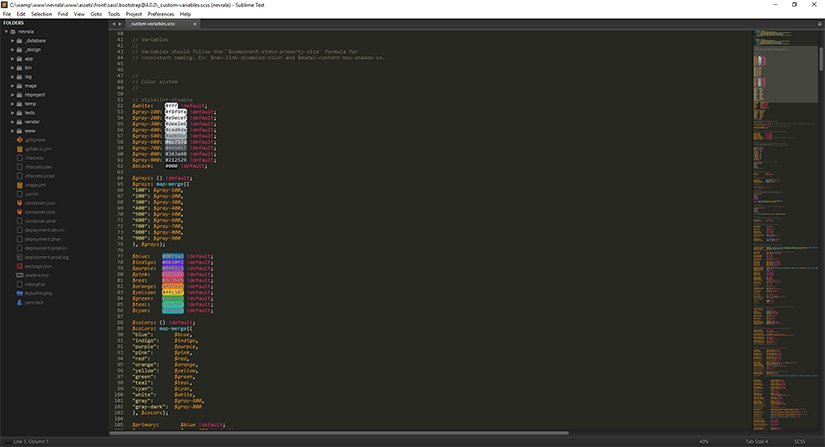
Task: Click the FOLDERS sidebar header
Action: 14,23
